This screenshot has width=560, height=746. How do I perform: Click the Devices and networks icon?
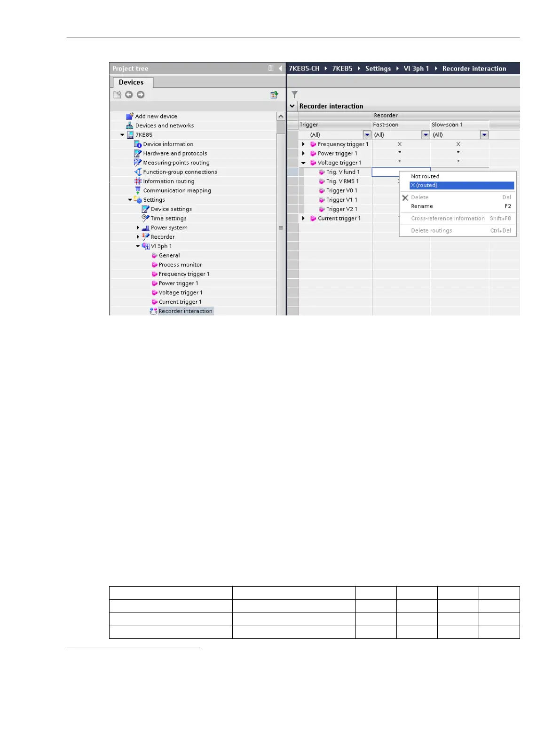130,126
